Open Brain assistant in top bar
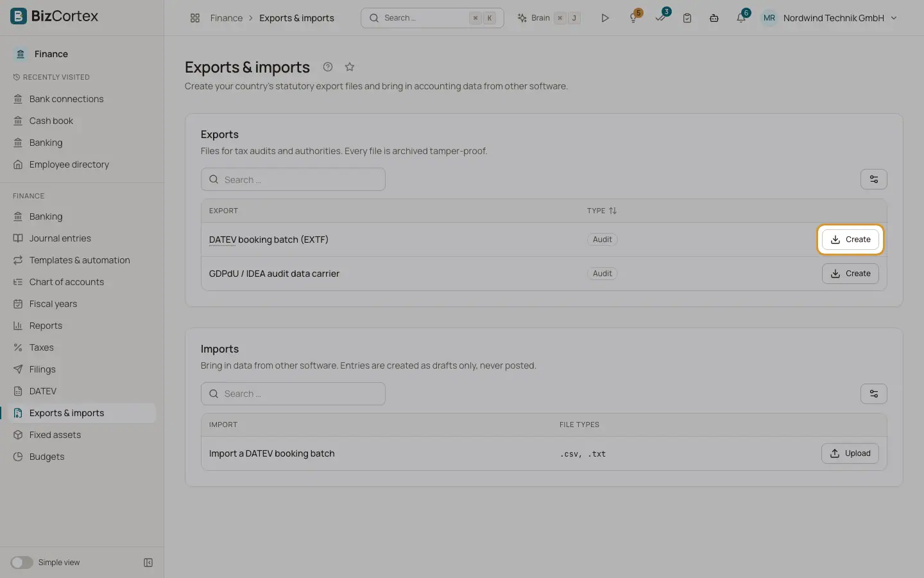This screenshot has width=924, height=578. pos(549,18)
